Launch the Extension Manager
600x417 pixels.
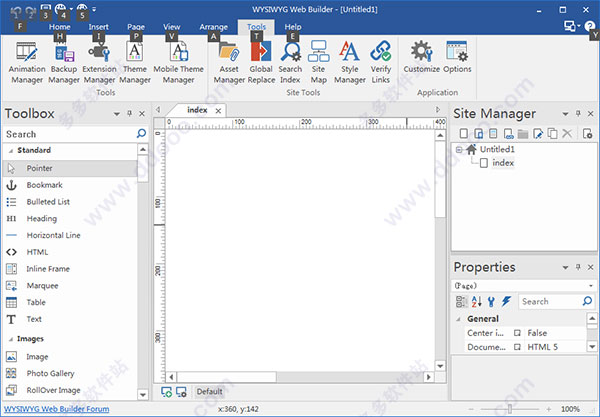(99, 63)
